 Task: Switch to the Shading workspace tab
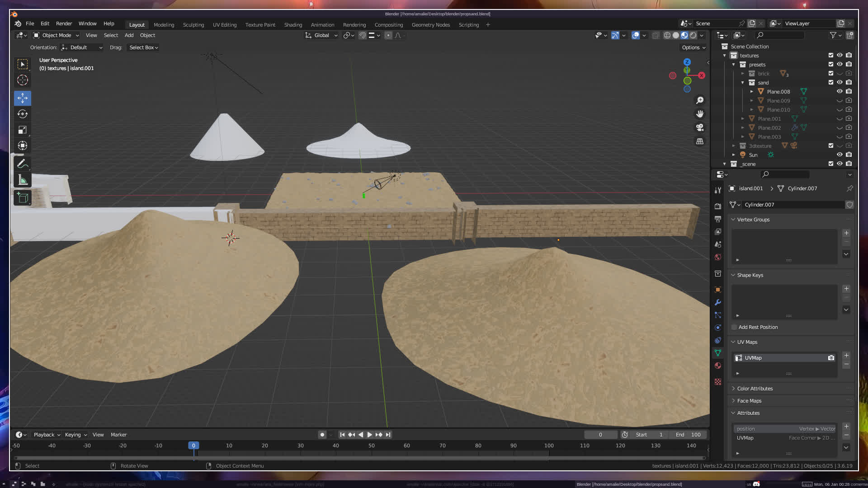coord(293,25)
